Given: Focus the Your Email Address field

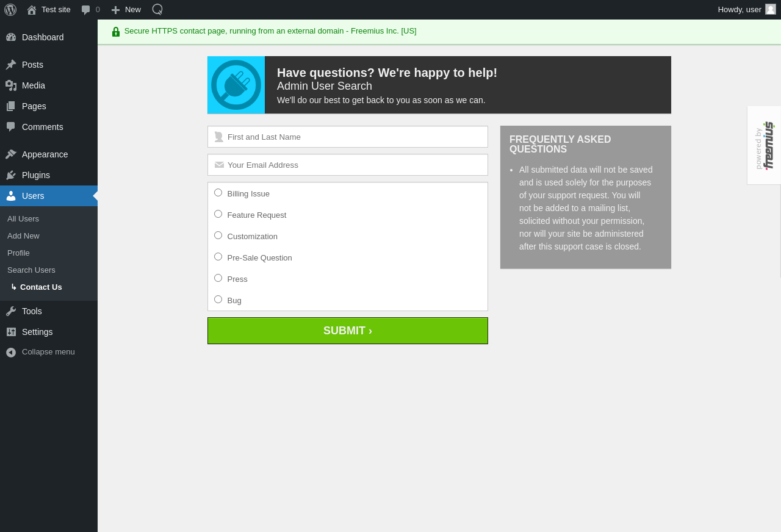Looking at the screenshot, I should click(x=348, y=165).
